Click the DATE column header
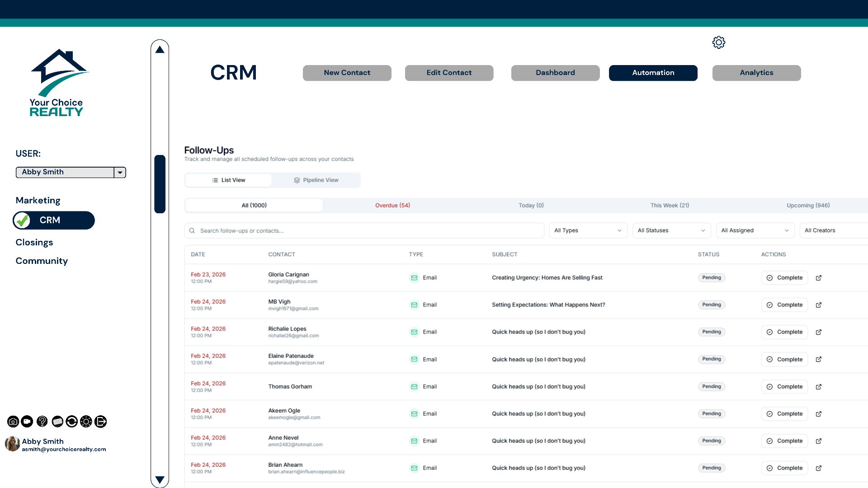 [198, 254]
